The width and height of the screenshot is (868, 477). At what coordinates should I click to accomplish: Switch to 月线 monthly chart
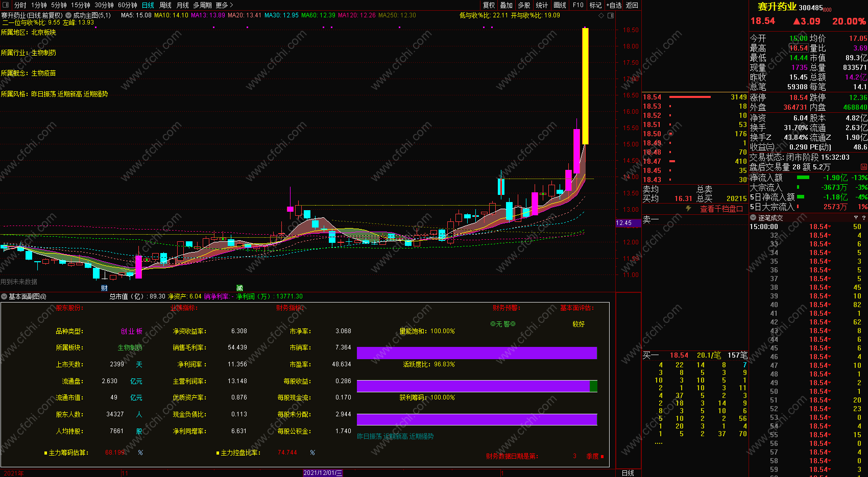[183, 5]
